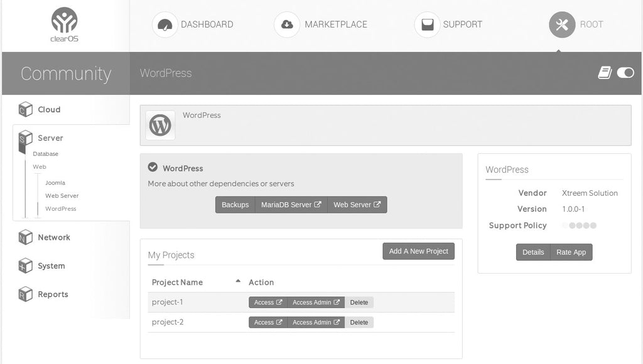Click the clearOS logo
643x364 pixels.
click(65, 24)
